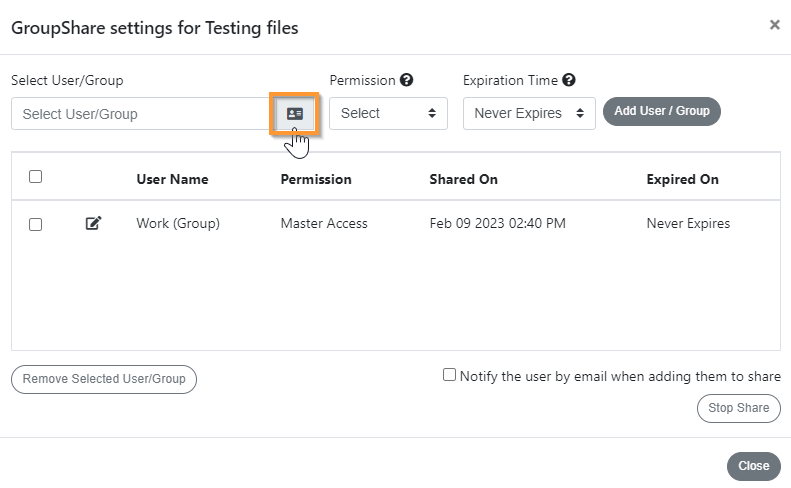Close the GroupShare dialog with the X
Image resolution: width=791 pixels, height=488 pixels.
(x=775, y=24)
